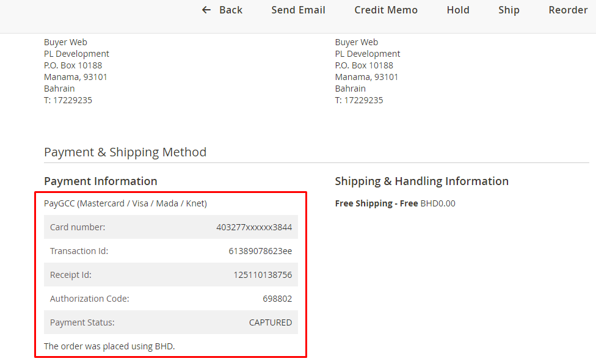Click the Back arrow icon
This screenshot has width=596, height=364.
click(206, 10)
